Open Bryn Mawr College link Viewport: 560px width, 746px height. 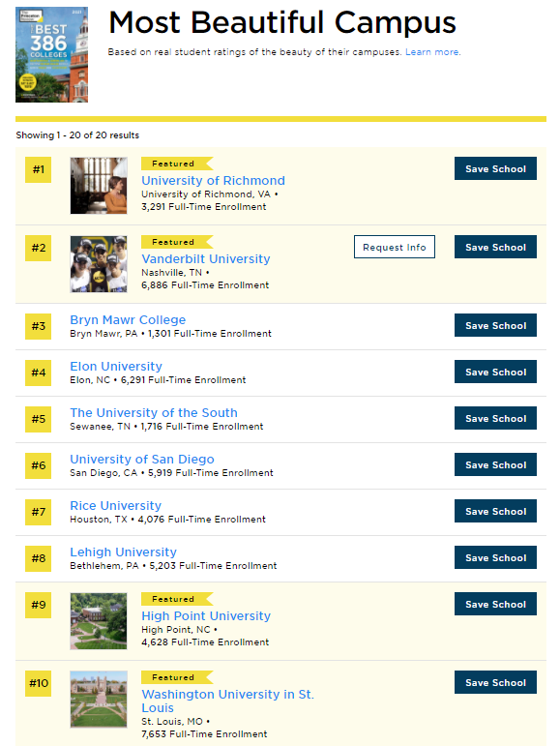point(128,319)
